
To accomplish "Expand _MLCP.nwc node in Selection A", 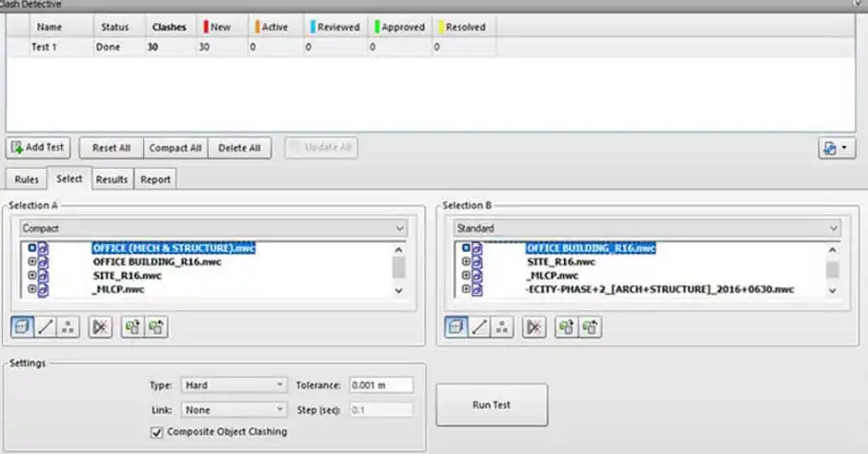I will click(x=32, y=289).
